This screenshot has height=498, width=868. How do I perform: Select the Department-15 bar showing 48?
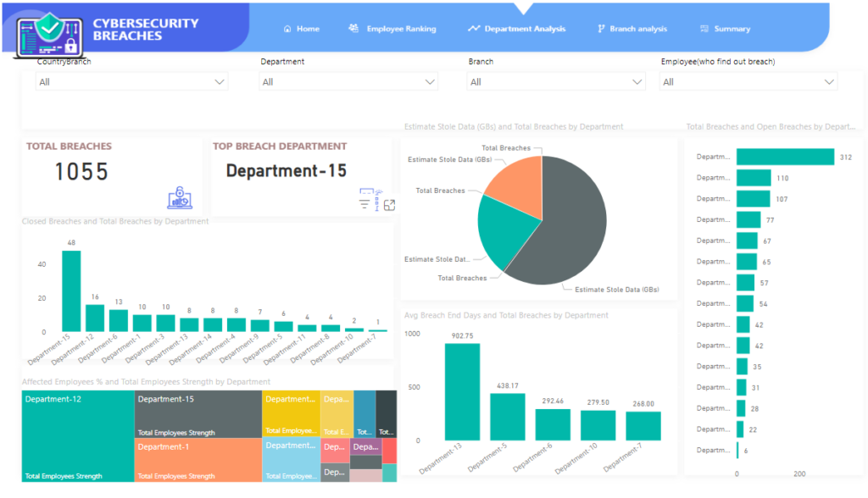(71, 291)
